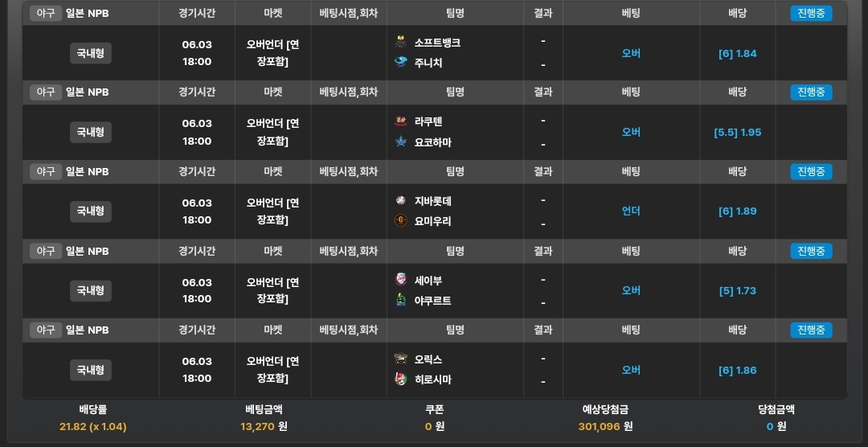The image size is (868, 447).
Task: Click the 배당률 21.82 (x 1.04) value
Action: point(93,427)
